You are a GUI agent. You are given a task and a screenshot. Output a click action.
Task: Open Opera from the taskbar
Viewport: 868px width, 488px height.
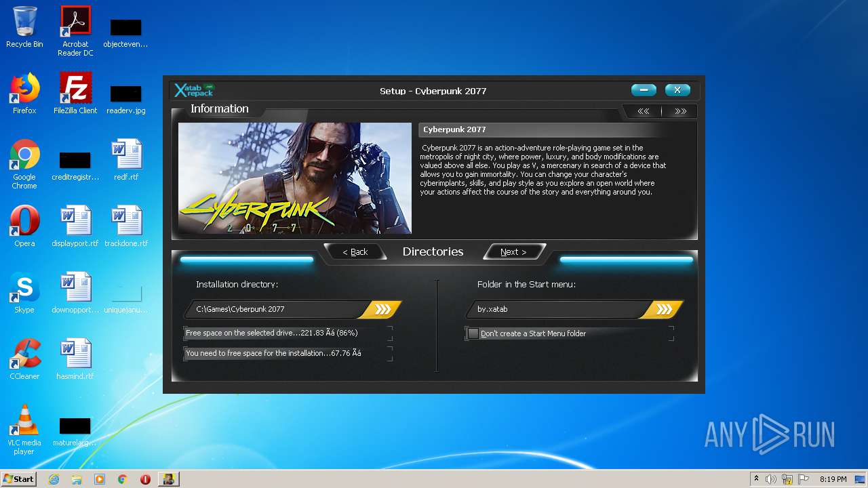(145, 479)
